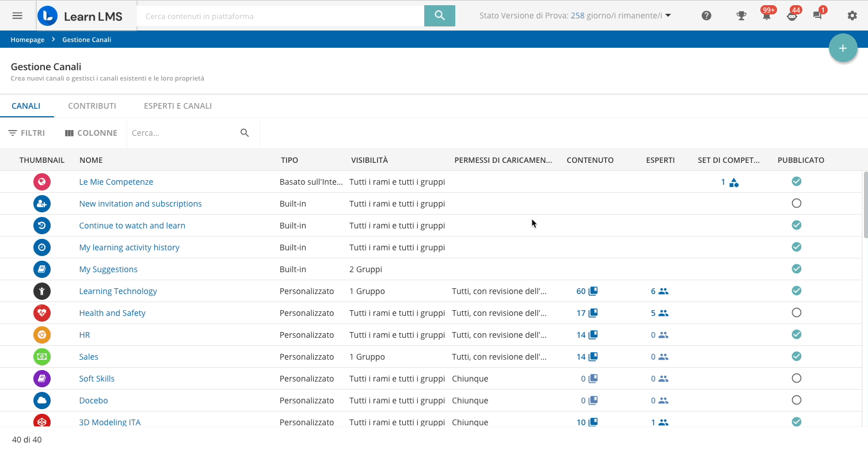Switch to the Canali tab
This screenshot has height=450, width=868.
26,106
